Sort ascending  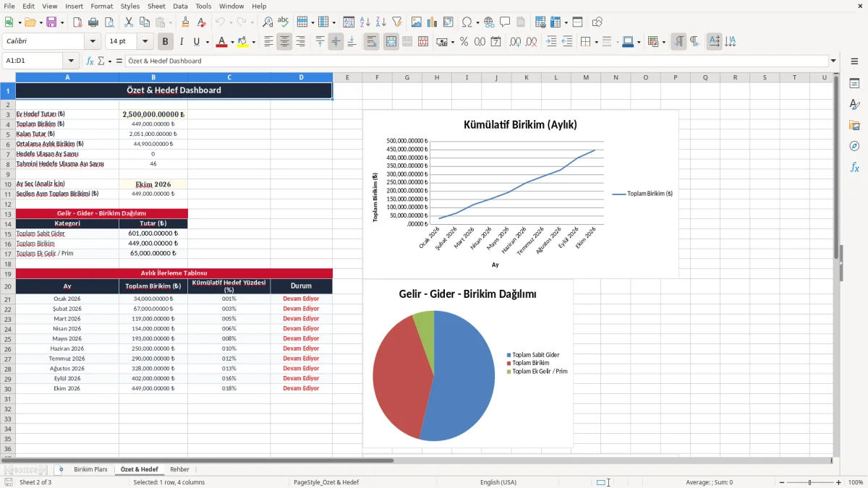365,22
